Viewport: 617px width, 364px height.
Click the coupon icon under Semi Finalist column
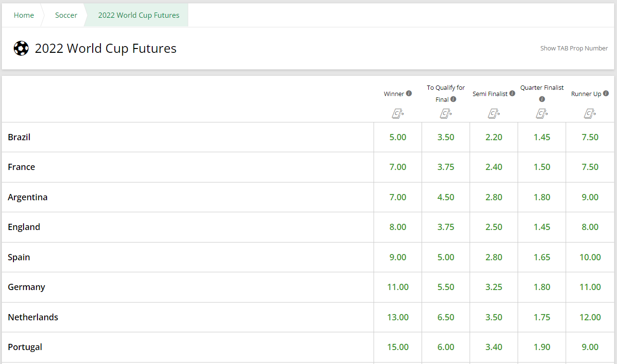tap(494, 113)
